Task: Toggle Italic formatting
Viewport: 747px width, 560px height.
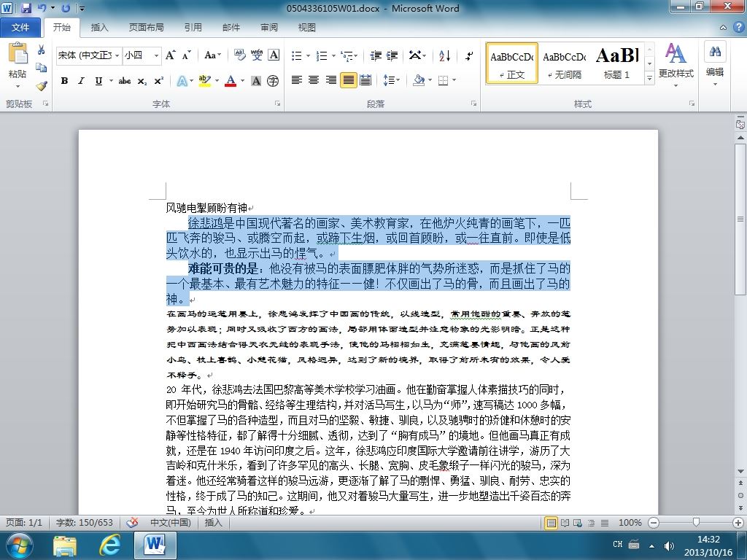Action: point(81,81)
